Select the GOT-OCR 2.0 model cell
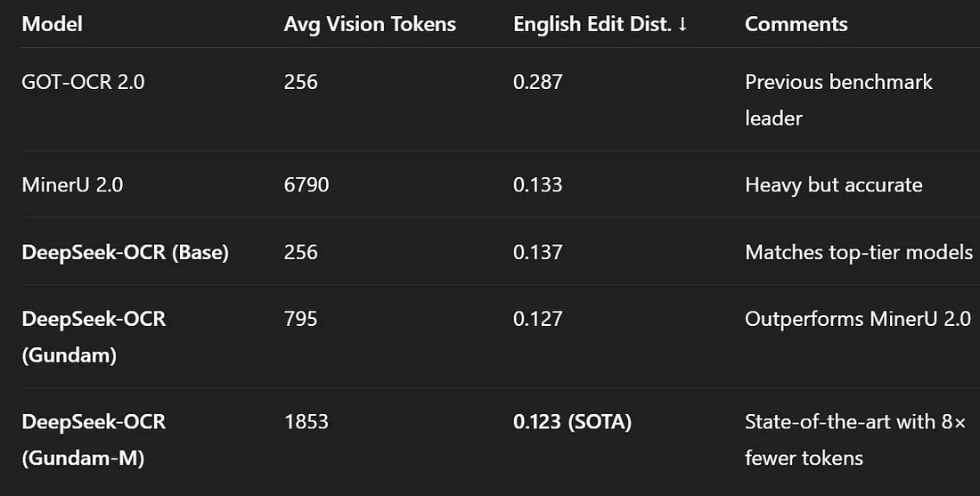 [x=83, y=82]
